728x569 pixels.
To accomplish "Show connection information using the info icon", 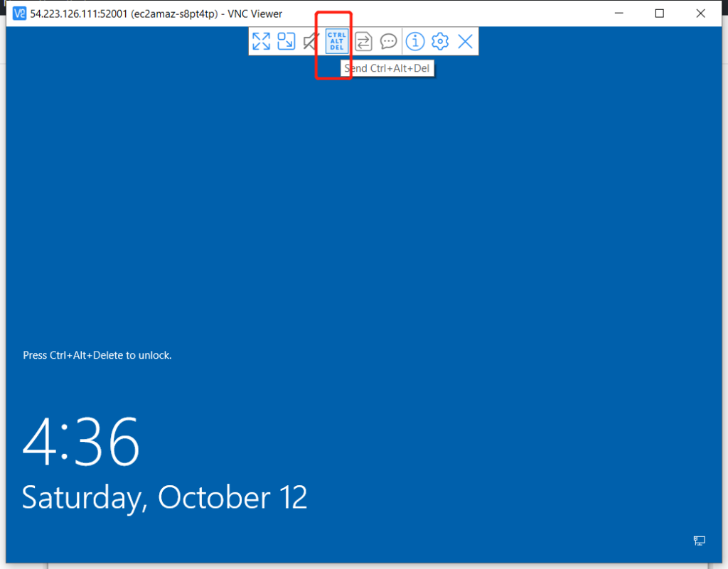I will [x=415, y=42].
